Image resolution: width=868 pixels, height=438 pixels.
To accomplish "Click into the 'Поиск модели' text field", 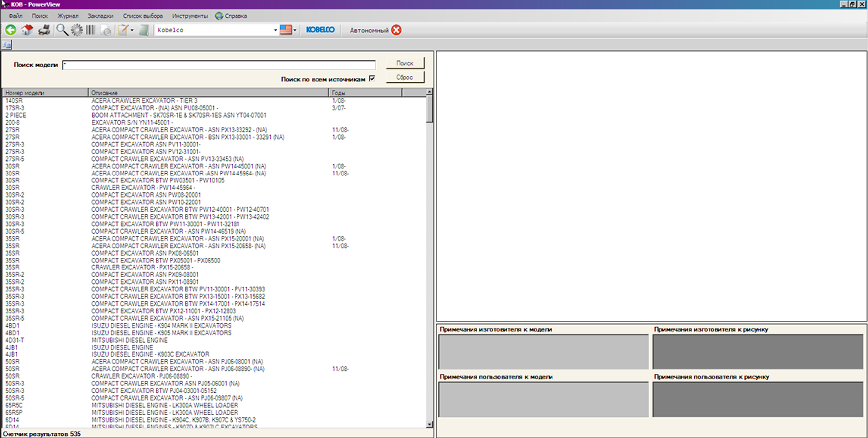I will pos(219,65).
